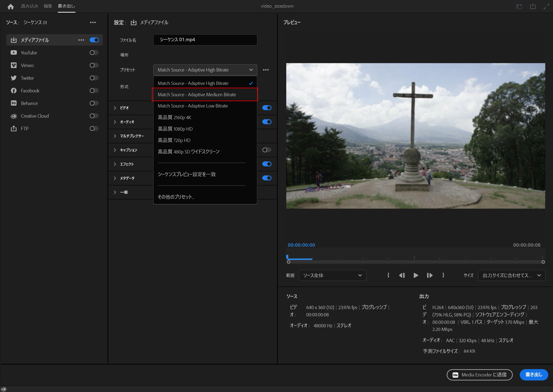
Task: Drag the preview timeline playhead
Action: [289, 255]
